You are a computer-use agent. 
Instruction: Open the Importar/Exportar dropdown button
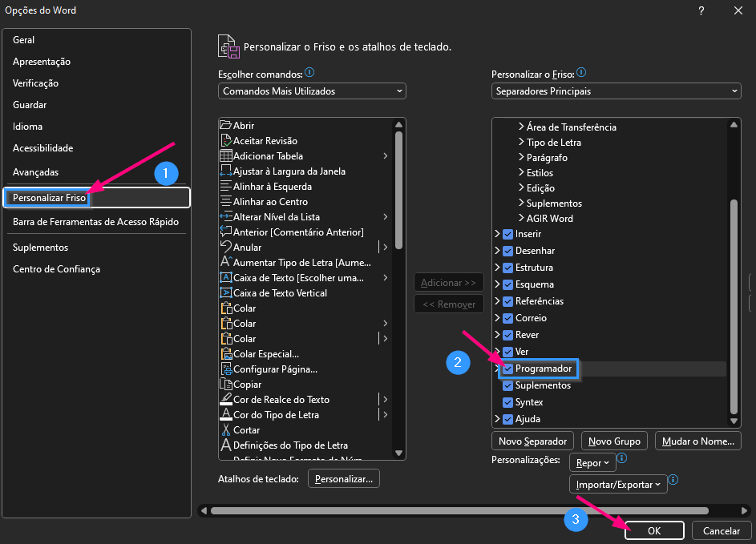coord(618,484)
